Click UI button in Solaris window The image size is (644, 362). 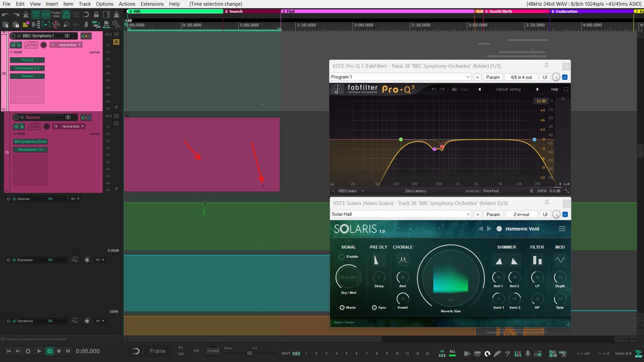pos(545,214)
